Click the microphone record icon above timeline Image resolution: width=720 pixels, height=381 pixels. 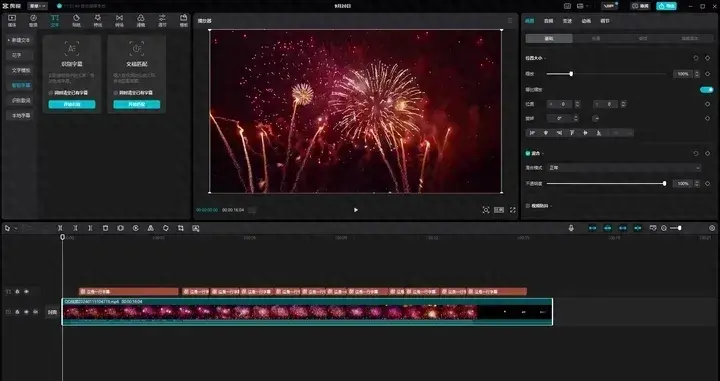(571, 228)
